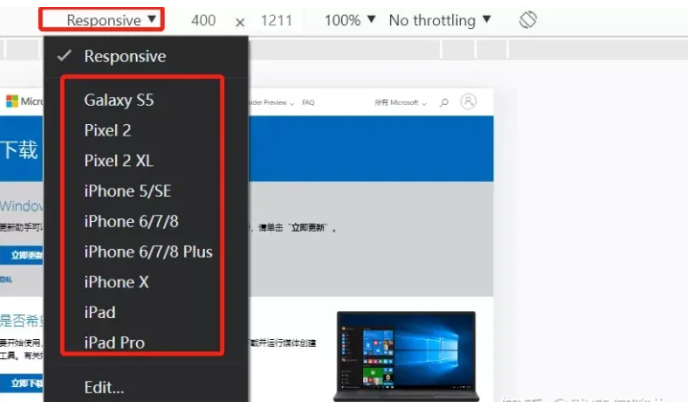690x402 pixels.
Task: Click the laptop Windows 10 image
Action: (406, 355)
